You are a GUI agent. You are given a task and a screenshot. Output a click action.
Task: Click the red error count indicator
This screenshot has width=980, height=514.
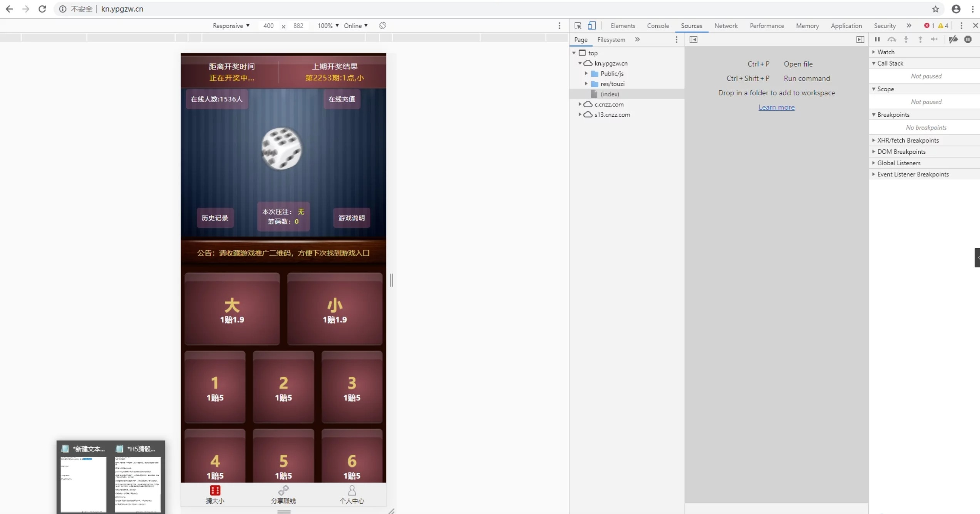(929, 26)
